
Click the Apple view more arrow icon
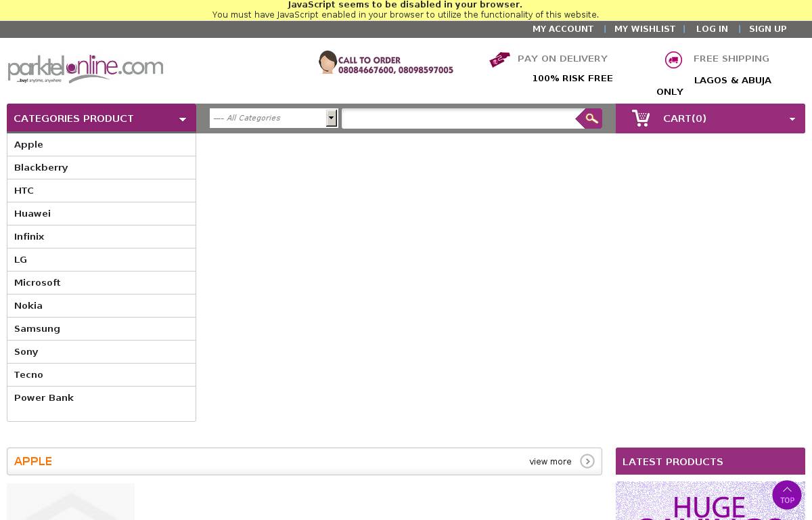[587, 461]
